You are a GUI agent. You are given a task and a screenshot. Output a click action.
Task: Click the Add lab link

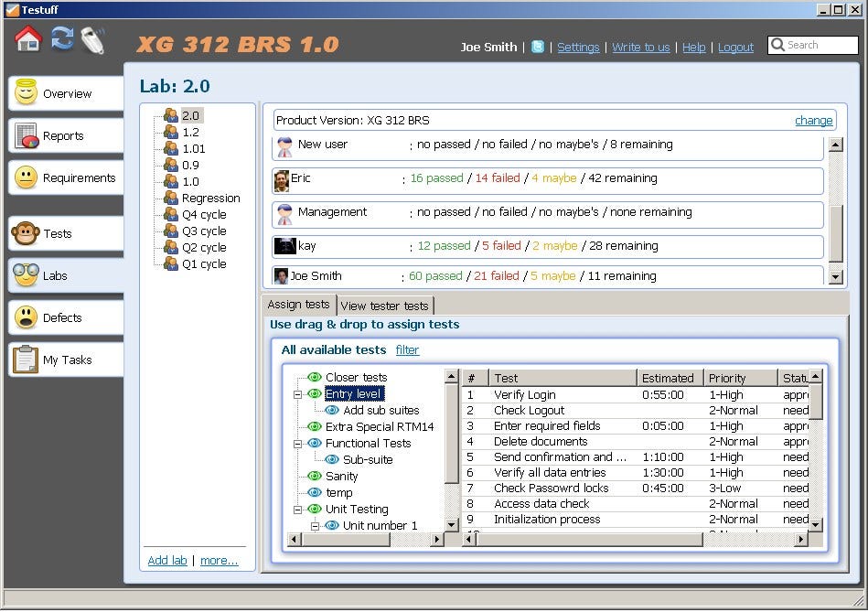pyautogui.click(x=167, y=560)
